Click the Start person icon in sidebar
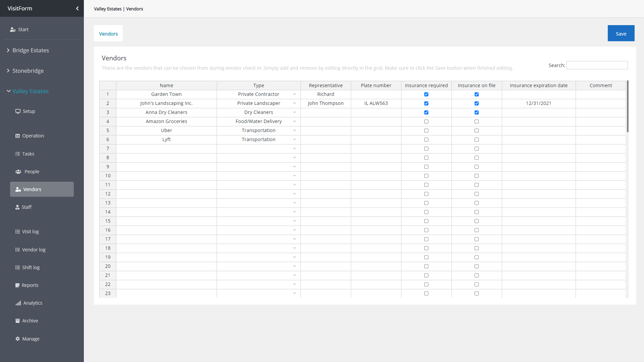The height and width of the screenshot is (362, 644). tap(13, 29)
